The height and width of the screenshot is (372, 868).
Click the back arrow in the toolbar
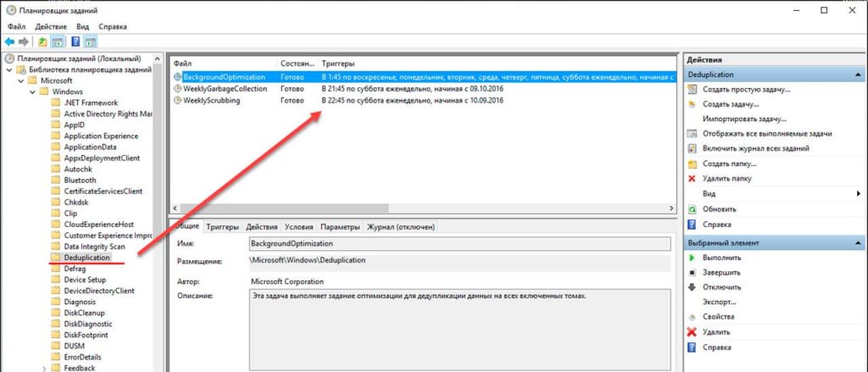click(10, 41)
